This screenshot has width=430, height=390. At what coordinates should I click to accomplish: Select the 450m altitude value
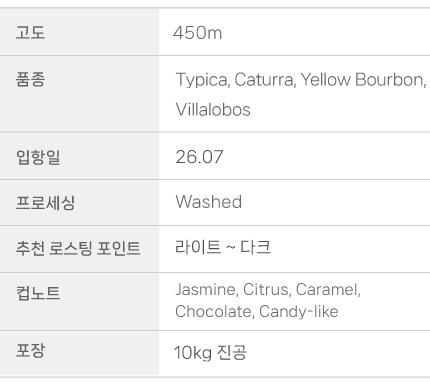pos(197,33)
